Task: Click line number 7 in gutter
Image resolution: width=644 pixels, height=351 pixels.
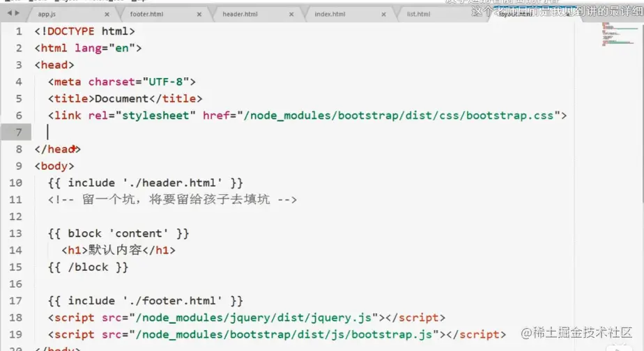Action: pyautogui.click(x=19, y=132)
